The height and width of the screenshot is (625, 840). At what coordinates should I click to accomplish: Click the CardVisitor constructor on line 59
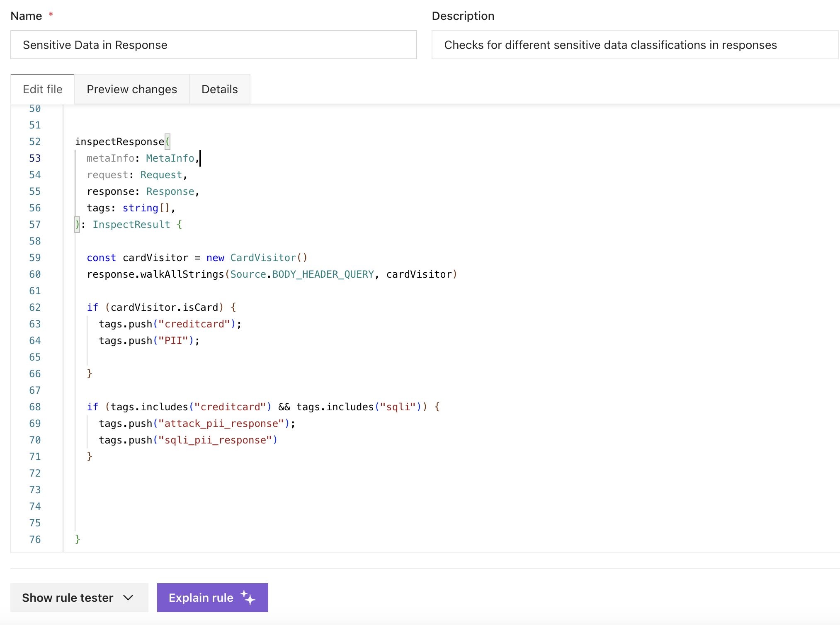coord(263,258)
